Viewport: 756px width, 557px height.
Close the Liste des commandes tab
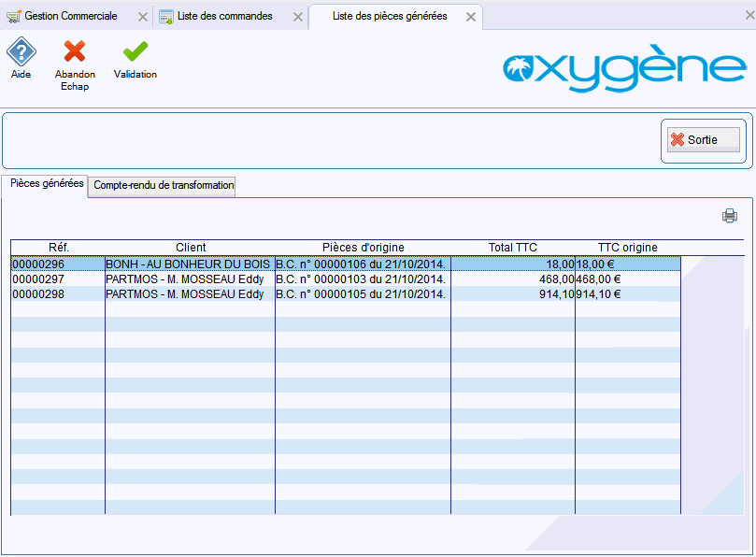pos(297,17)
